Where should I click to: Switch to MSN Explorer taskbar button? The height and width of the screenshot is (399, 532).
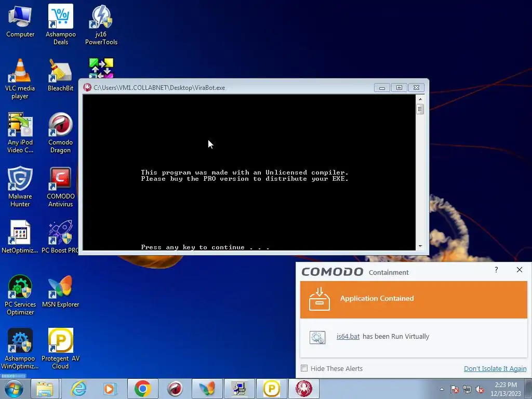(x=207, y=389)
